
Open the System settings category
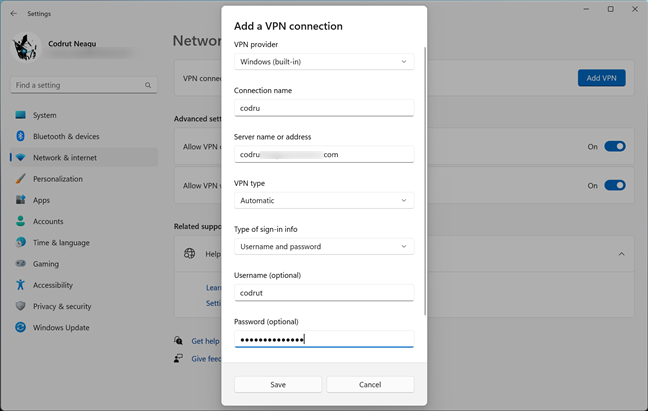pos(84,115)
